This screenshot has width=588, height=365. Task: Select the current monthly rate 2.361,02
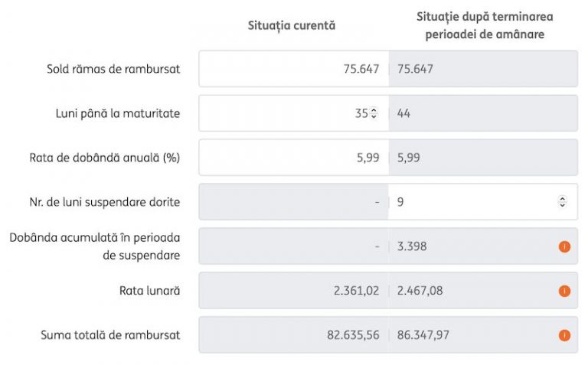pyautogui.click(x=356, y=291)
